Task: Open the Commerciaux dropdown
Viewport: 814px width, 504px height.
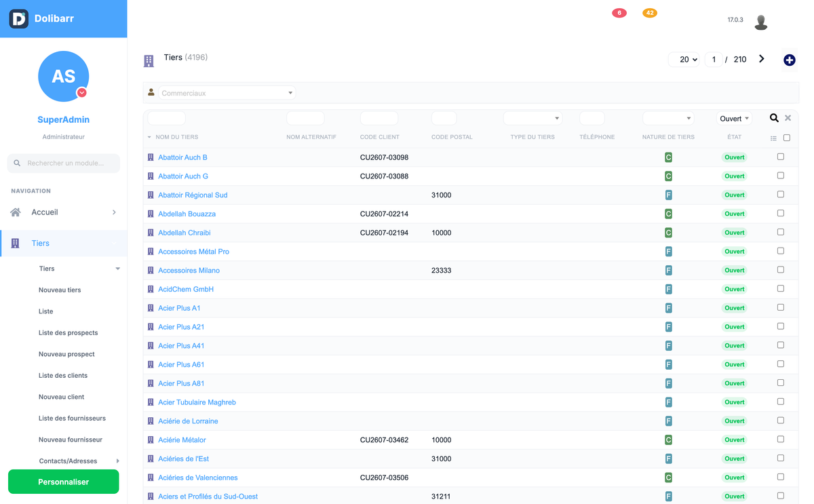Action: 227,93
